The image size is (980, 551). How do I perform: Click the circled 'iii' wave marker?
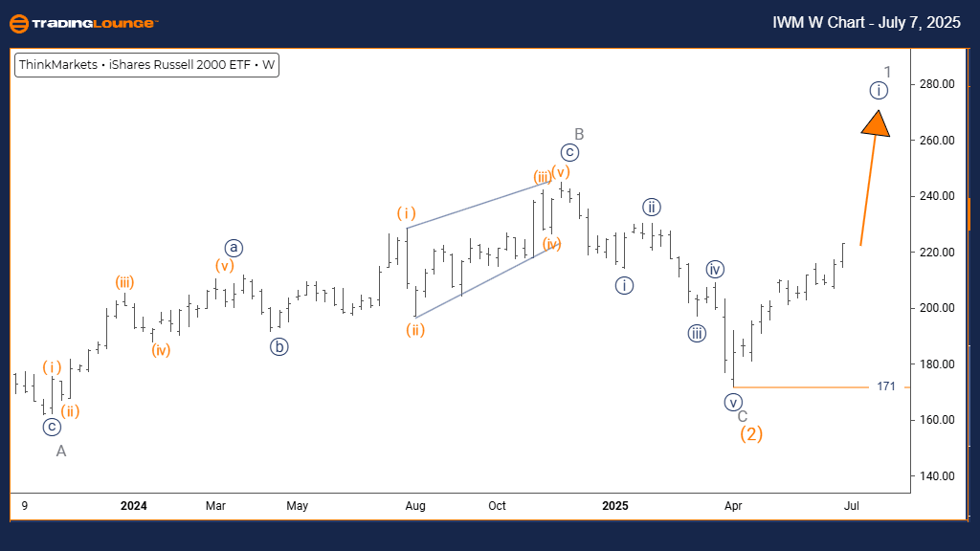[697, 333]
